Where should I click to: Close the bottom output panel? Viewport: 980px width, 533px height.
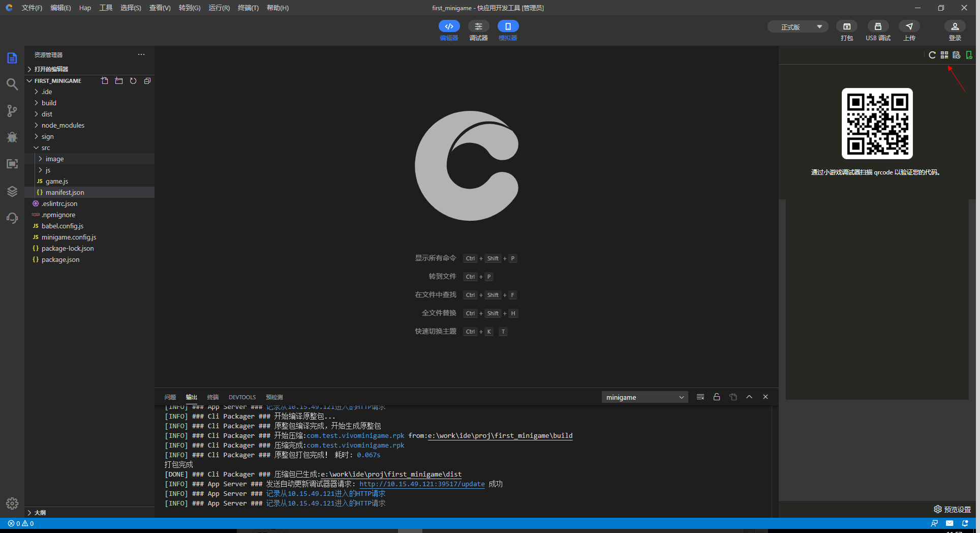pyautogui.click(x=765, y=397)
